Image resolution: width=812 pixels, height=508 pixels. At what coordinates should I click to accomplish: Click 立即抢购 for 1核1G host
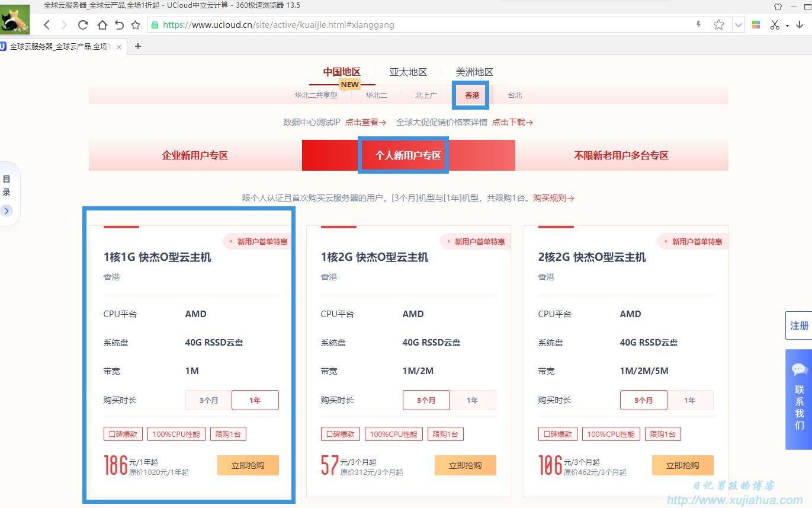pyautogui.click(x=248, y=465)
